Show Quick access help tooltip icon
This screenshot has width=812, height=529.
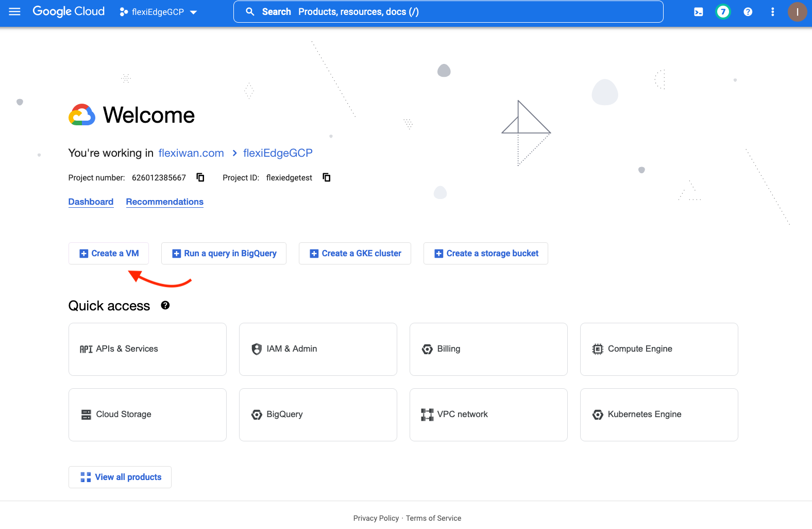click(165, 305)
